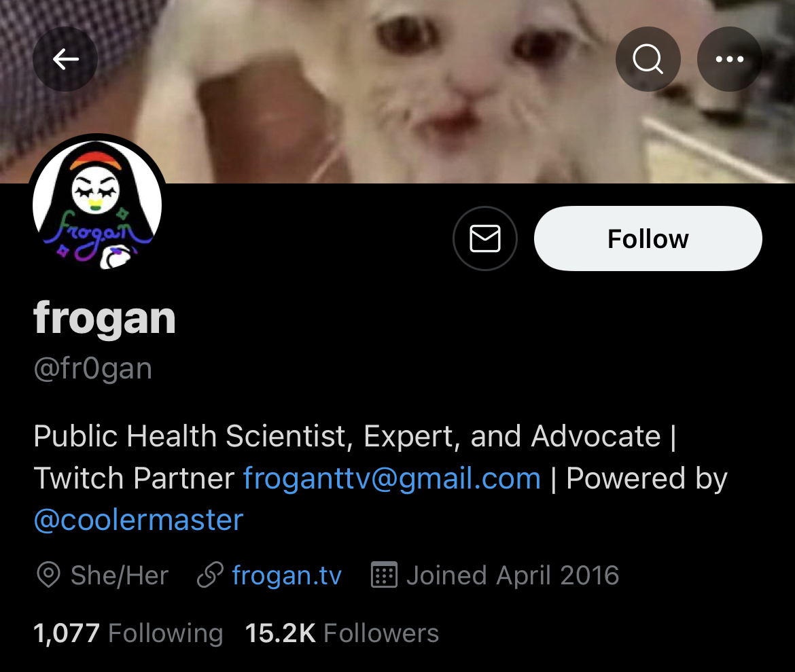
Task: Open frogan's profile avatar picture
Action: coord(97,205)
